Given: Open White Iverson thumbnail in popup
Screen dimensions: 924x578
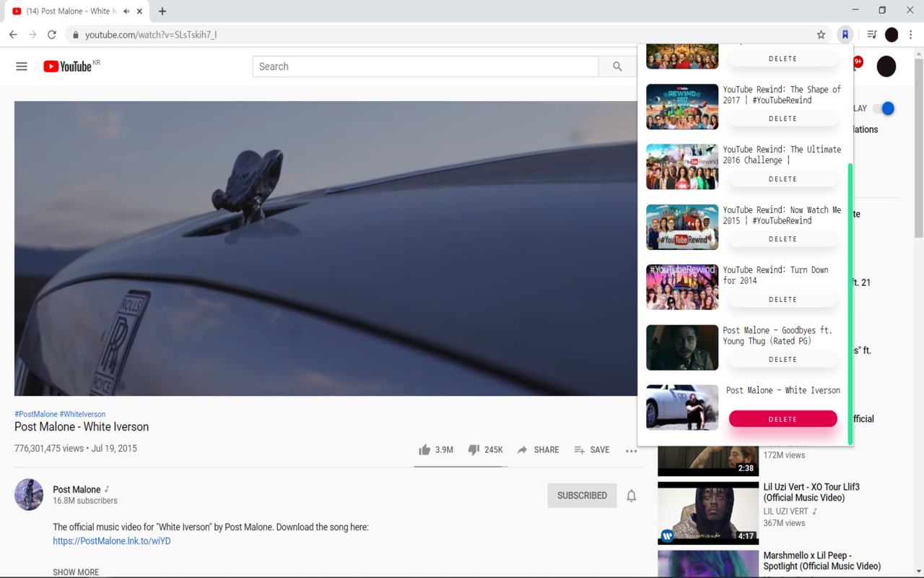Looking at the screenshot, I should (x=682, y=407).
